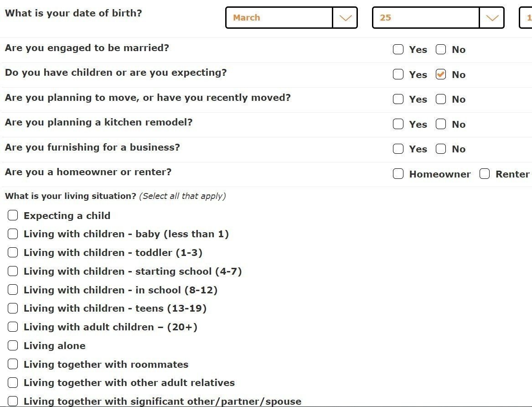Viewport: 532px width, 407px height.
Task: Check the Living alone option
Action: pyautogui.click(x=12, y=345)
